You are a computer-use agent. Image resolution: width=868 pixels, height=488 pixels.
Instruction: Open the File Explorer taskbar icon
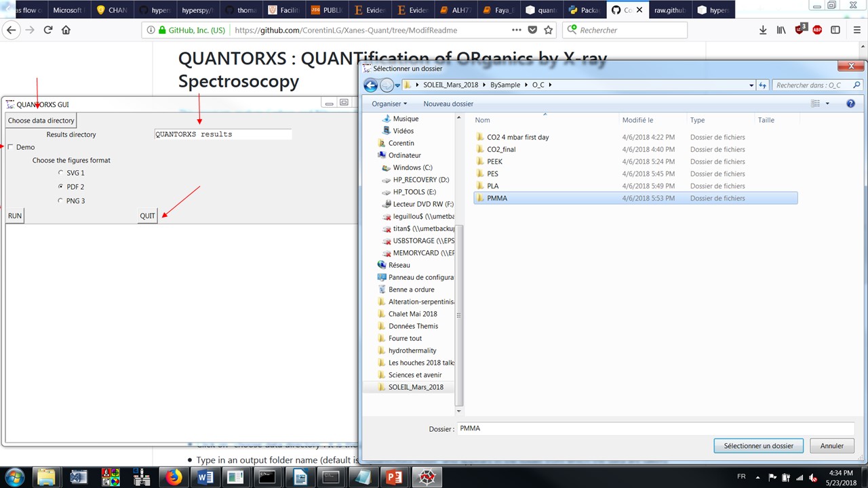coord(47,476)
